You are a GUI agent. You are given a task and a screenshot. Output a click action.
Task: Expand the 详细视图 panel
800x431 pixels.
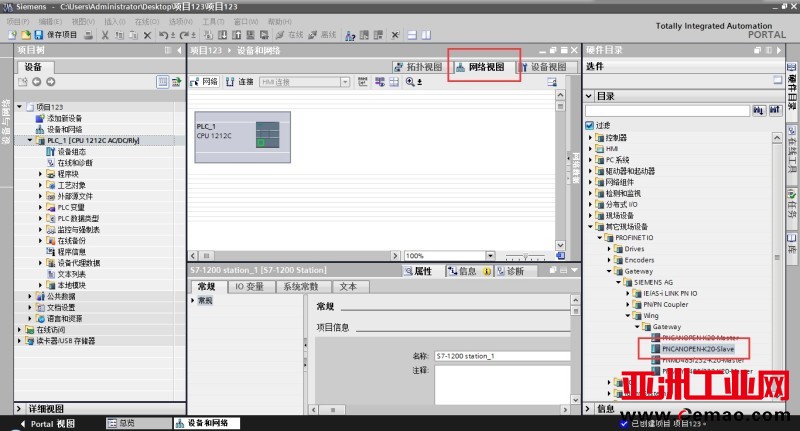click(19, 409)
